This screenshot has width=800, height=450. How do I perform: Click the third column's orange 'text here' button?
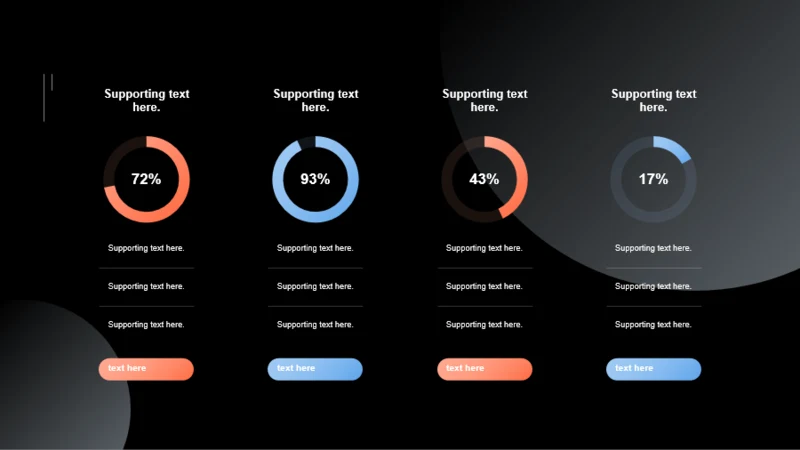484,369
